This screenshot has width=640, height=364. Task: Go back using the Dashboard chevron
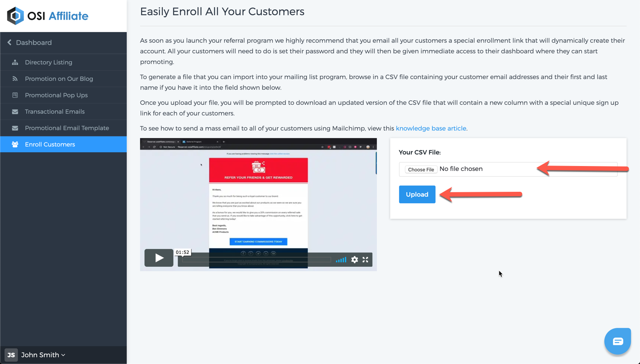click(9, 43)
